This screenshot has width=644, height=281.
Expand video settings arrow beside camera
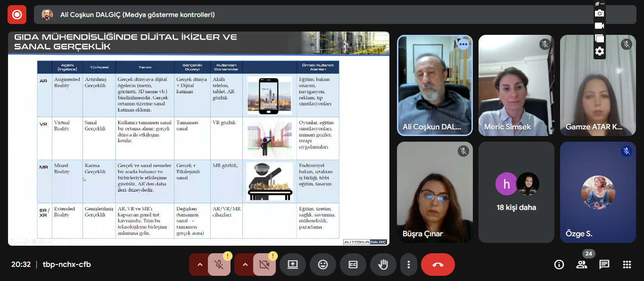tap(245, 265)
